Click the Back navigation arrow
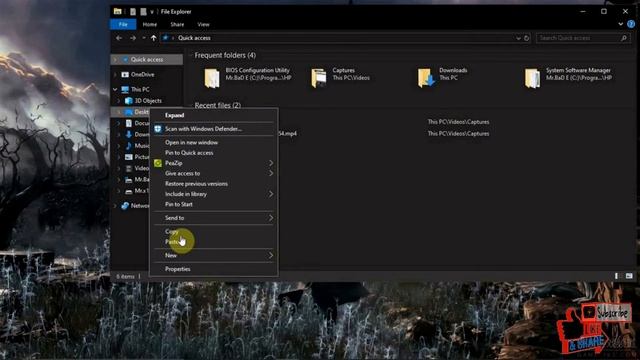 pos(119,38)
